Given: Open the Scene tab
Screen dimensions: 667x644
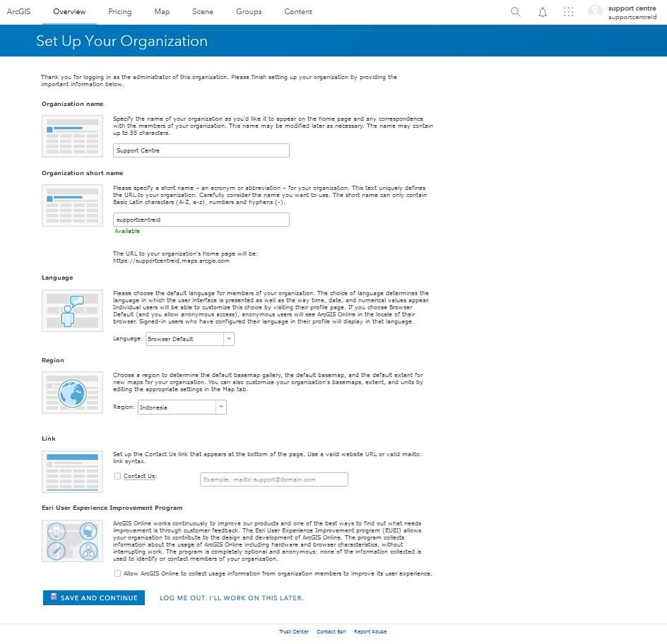Looking at the screenshot, I should point(203,11).
